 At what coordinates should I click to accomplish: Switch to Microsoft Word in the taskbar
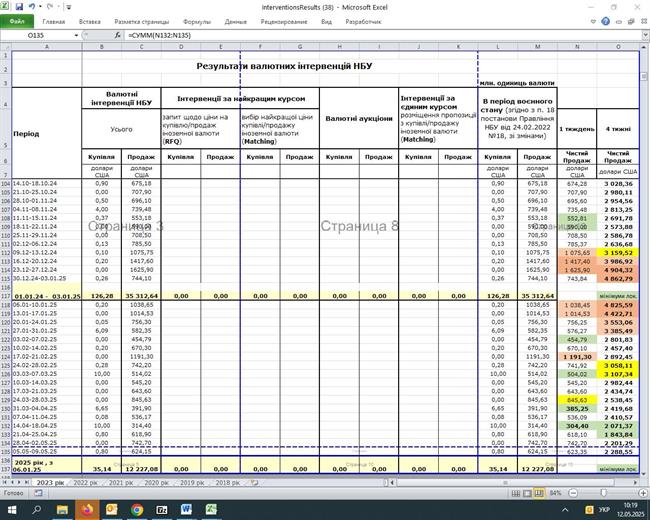click(x=187, y=510)
